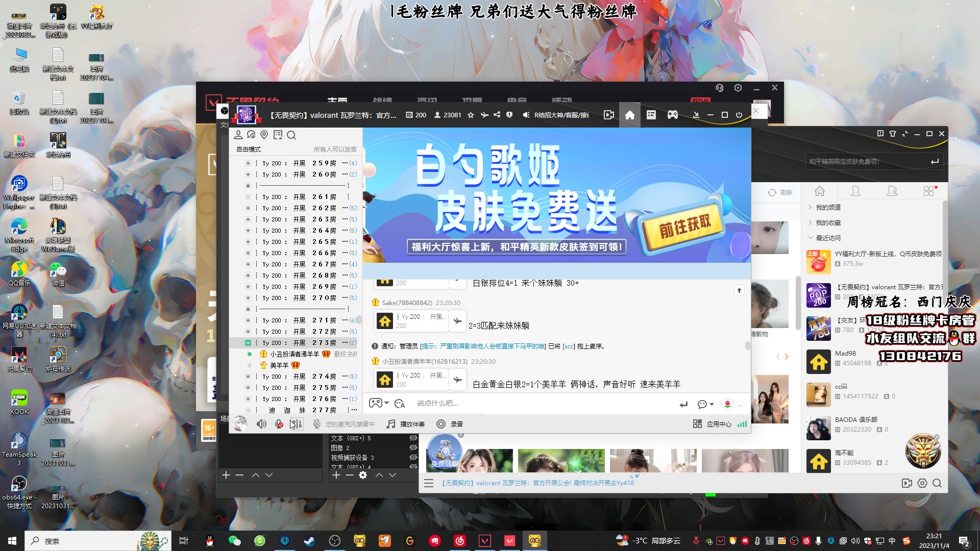Click the feedback icon in YY main window
Screen dimensions: 980x551
pos(880,134)
